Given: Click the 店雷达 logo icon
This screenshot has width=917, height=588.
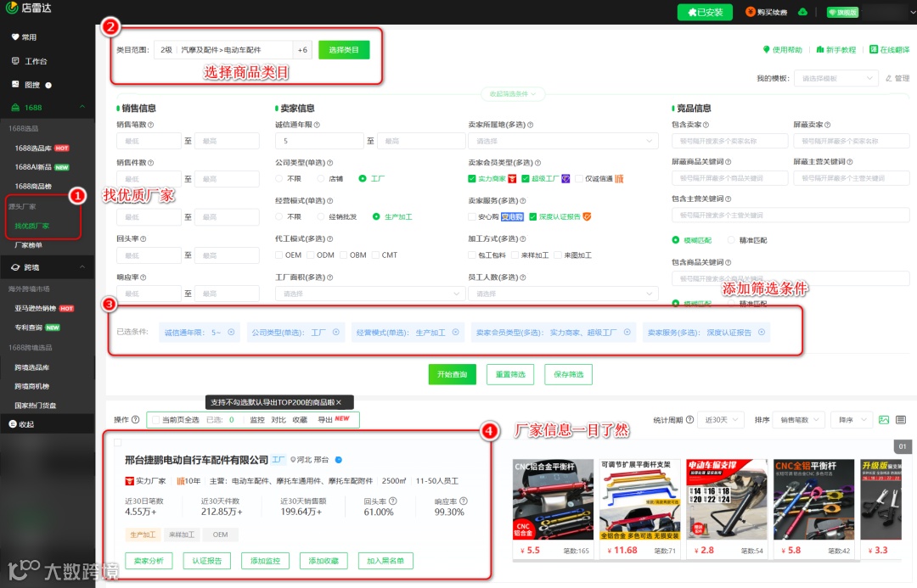Looking at the screenshot, I should coord(11,8).
